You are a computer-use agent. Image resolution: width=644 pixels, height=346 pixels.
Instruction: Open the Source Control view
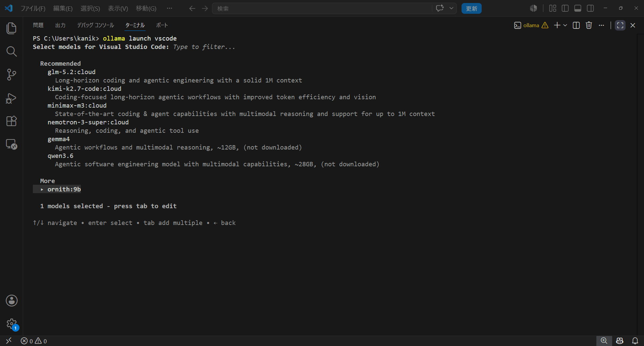click(x=11, y=74)
